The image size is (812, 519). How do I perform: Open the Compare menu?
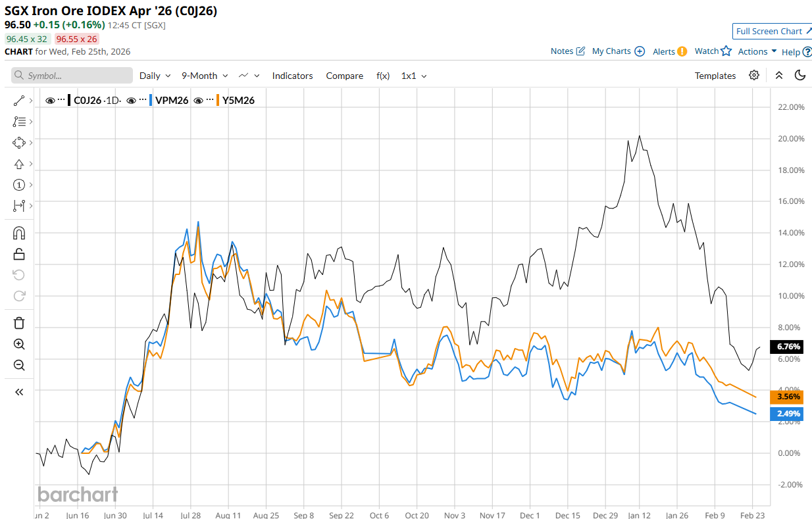[344, 76]
